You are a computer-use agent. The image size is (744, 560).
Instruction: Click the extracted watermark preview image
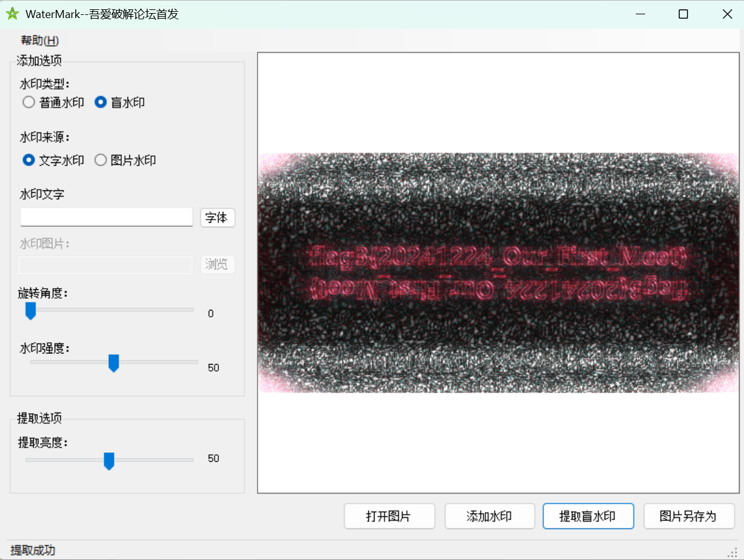point(498,273)
